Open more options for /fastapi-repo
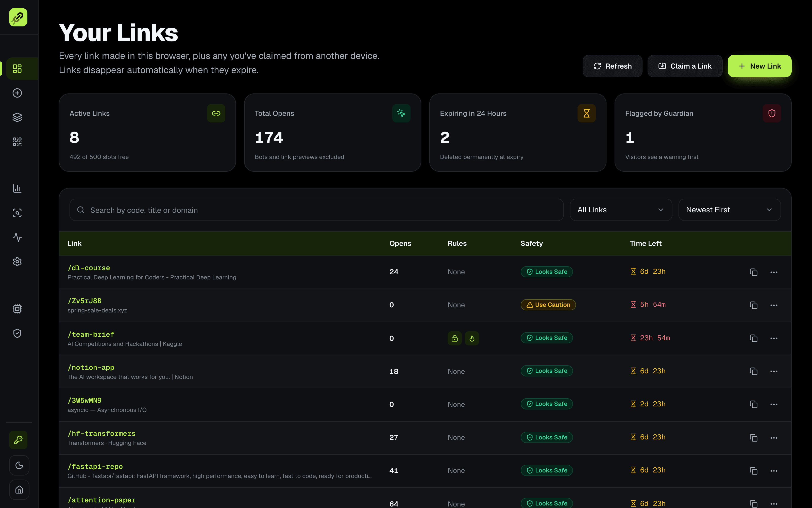This screenshot has height=508, width=812. pos(774,471)
